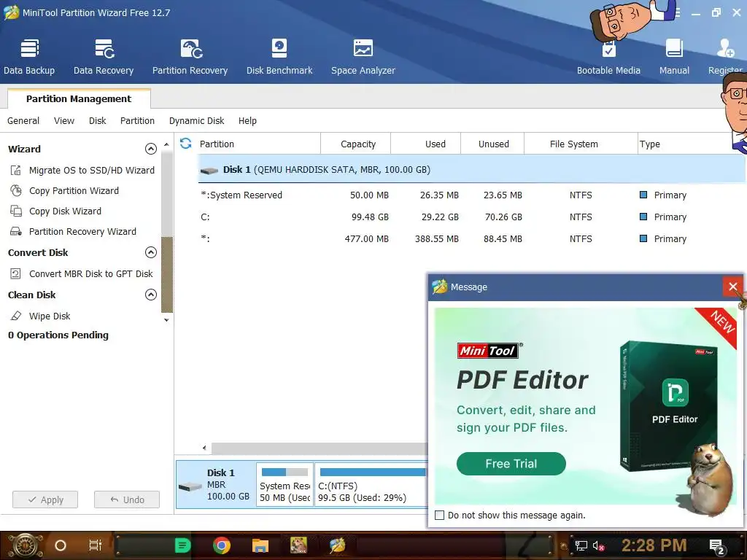Click Migrate OS to SSD/HD Wizard icon
This screenshot has height=560, width=747.
pos(16,170)
